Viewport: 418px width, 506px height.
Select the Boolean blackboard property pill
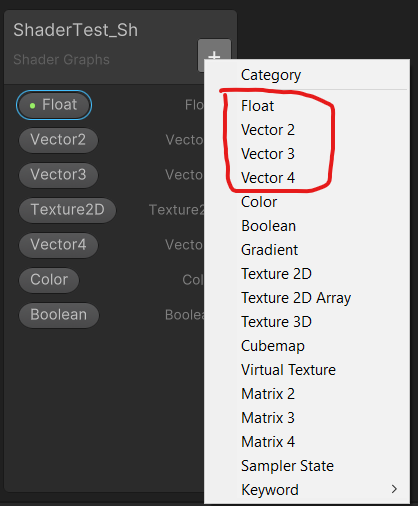pos(59,315)
